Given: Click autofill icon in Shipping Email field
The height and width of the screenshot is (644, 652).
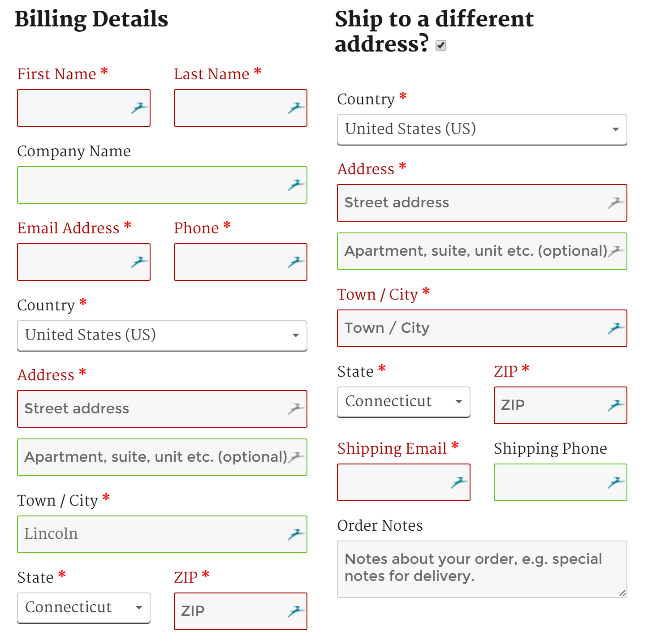Looking at the screenshot, I should [x=459, y=482].
